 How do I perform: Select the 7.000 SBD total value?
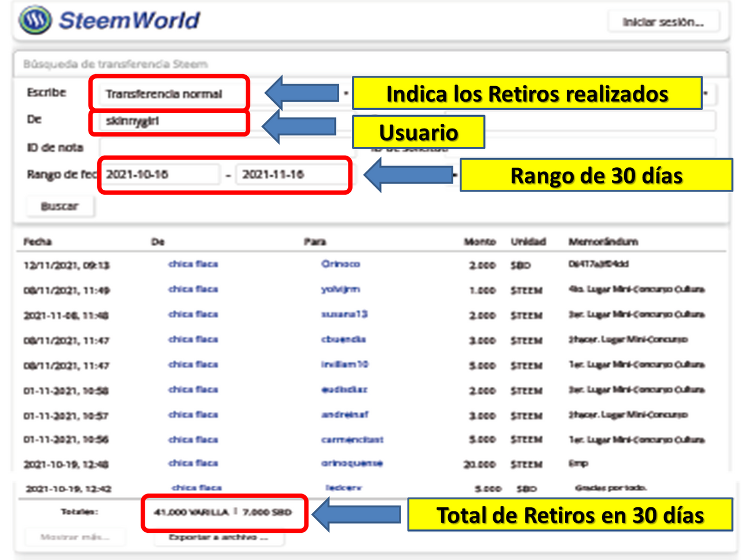(267, 512)
